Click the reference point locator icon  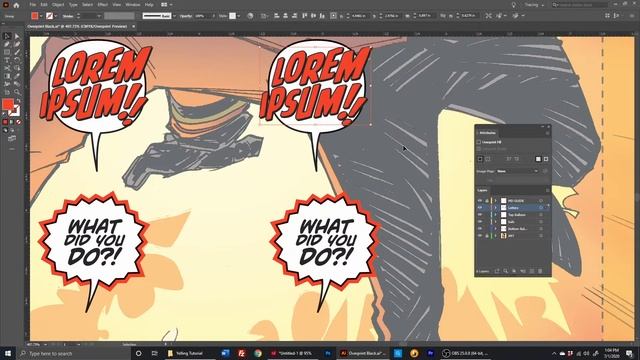pos(333,16)
